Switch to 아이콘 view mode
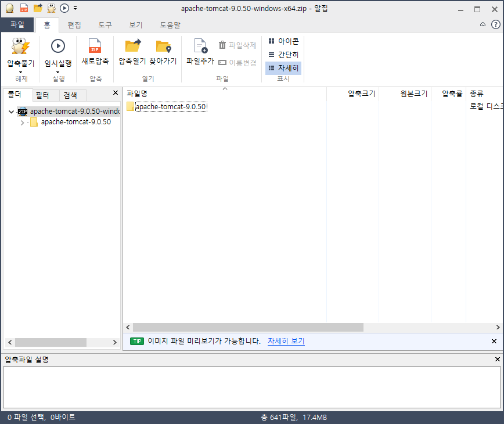The height and width of the screenshot is (424, 504). [x=283, y=41]
